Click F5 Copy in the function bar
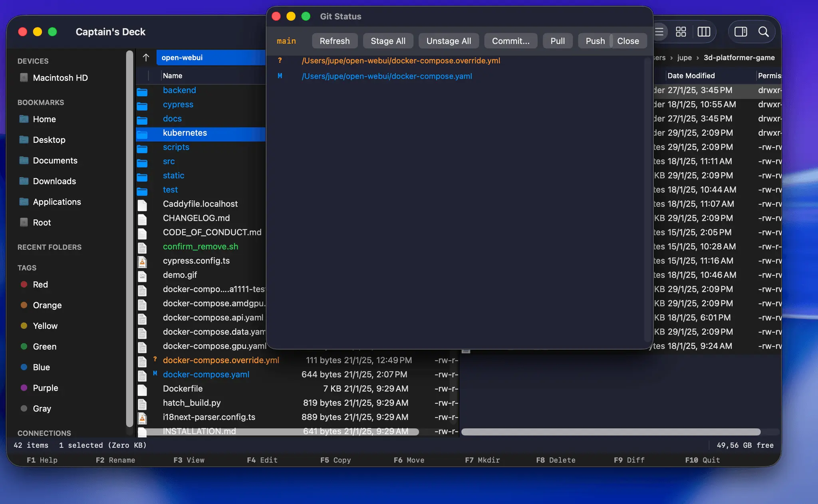 (x=336, y=460)
